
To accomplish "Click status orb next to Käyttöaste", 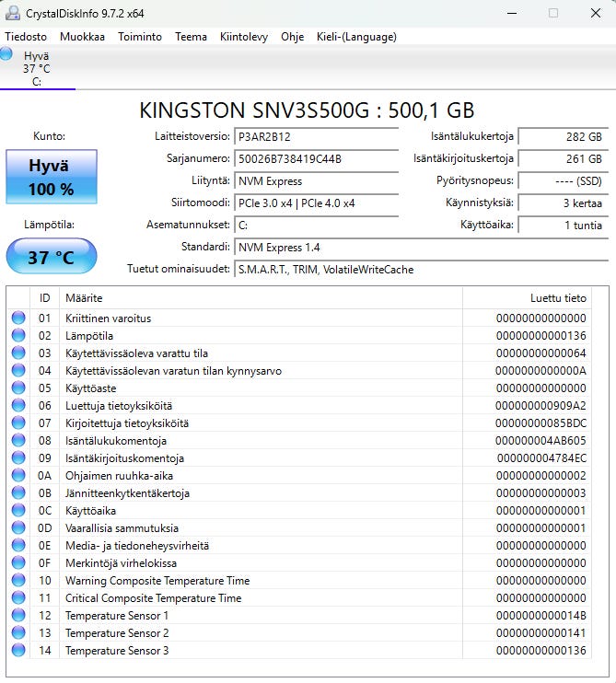I will pyautogui.click(x=18, y=388).
